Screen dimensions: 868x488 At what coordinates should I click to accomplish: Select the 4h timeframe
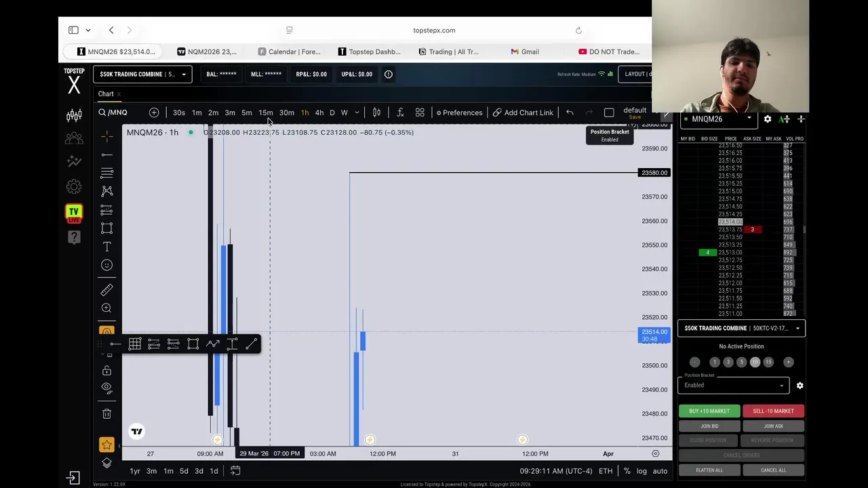319,113
